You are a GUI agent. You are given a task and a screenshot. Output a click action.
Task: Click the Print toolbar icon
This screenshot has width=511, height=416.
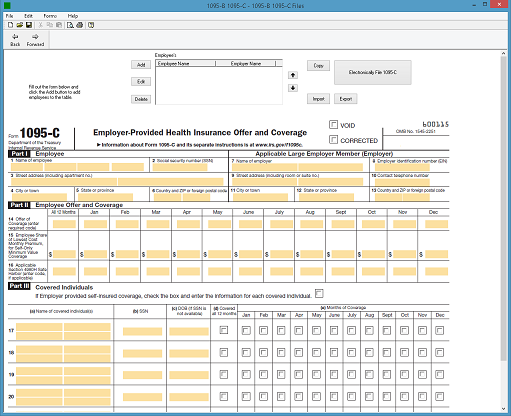click(x=80, y=25)
